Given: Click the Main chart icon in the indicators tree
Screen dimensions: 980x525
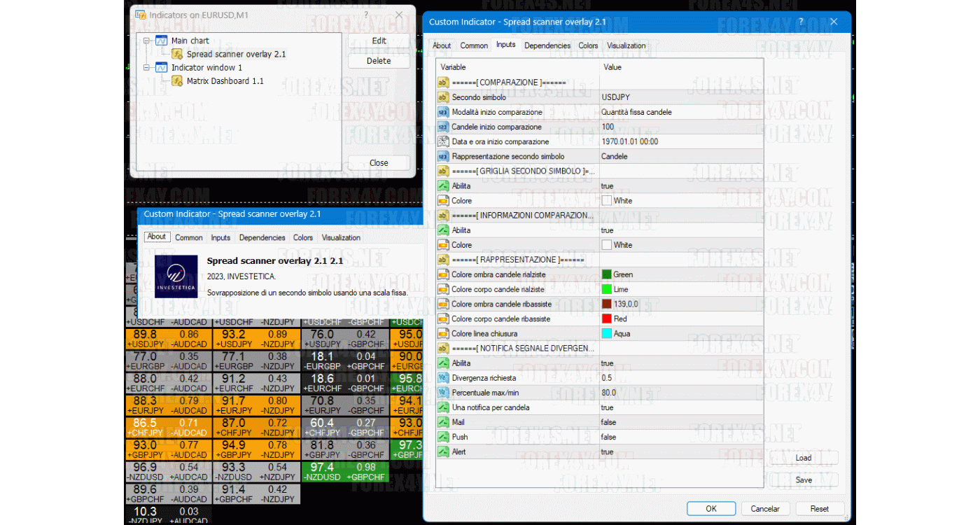Looking at the screenshot, I should pos(163,41).
